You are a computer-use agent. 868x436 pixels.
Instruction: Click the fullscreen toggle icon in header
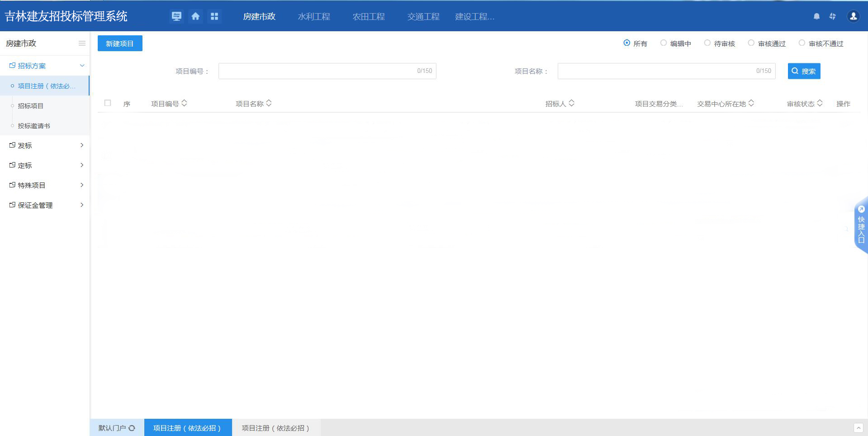832,16
